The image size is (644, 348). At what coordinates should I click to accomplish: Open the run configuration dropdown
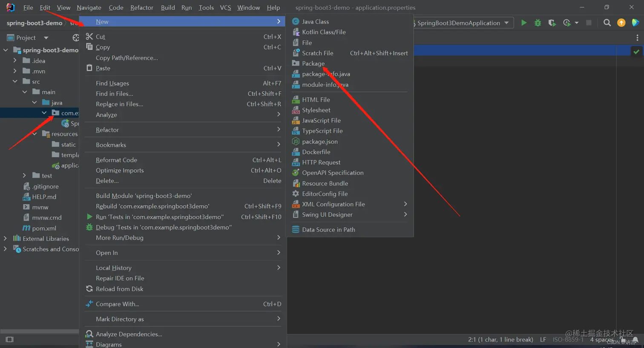pos(506,23)
